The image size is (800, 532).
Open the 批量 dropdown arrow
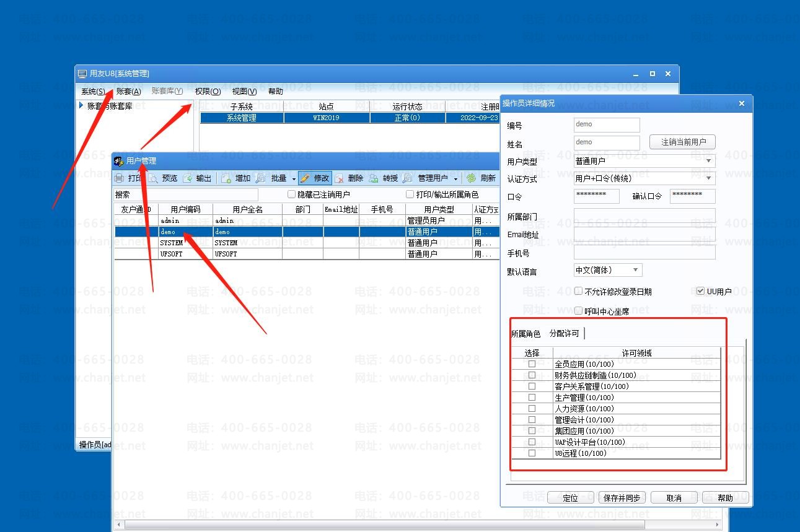tap(294, 179)
